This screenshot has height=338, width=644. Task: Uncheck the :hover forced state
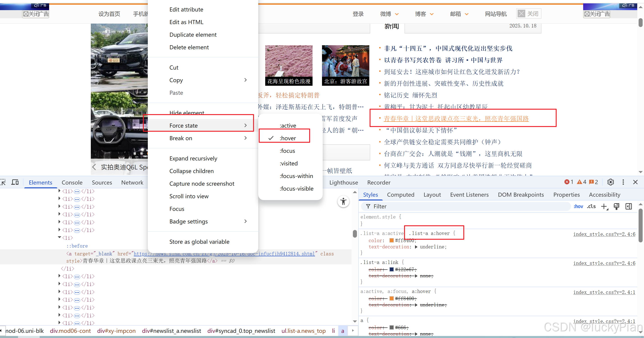pyautogui.click(x=288, y=138)
